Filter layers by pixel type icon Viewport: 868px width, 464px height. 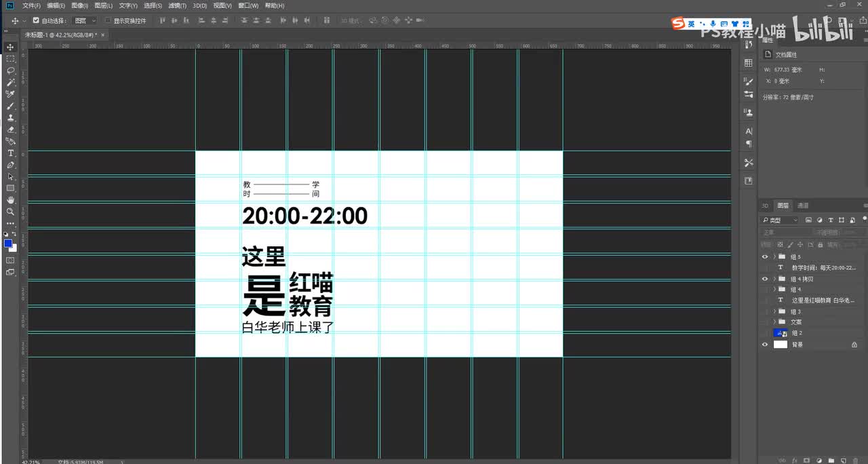[x=809, y=220]
